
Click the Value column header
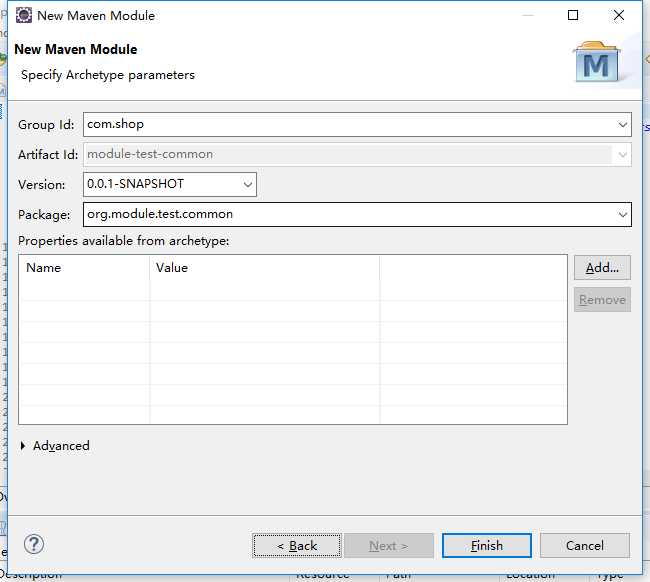(x=264, y=268)
